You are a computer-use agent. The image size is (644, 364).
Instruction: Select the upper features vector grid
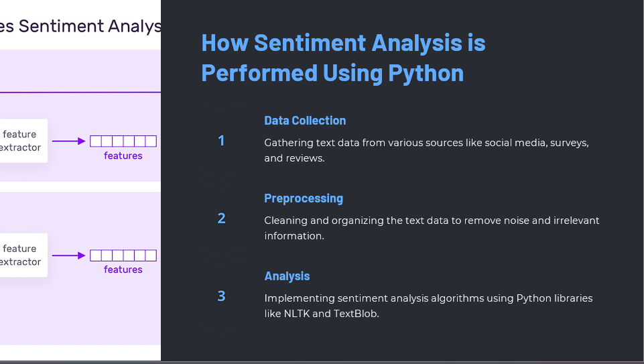[x=123, y=141]
